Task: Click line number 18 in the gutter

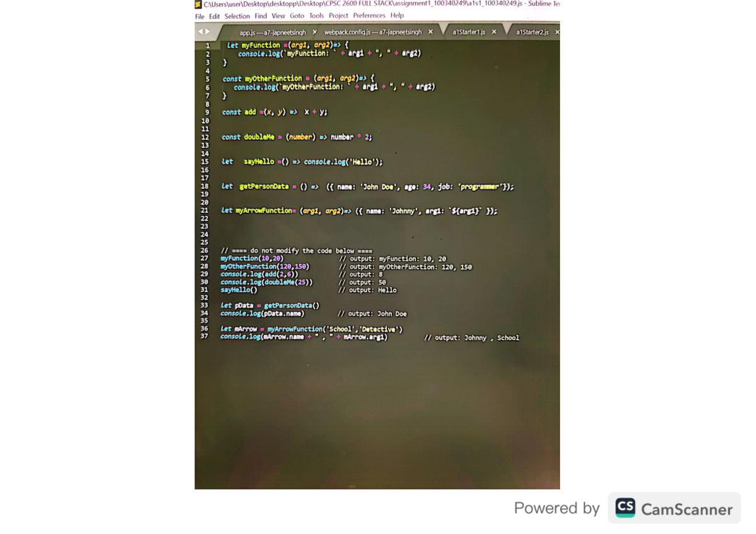Action: pyautogui.click(x=204, y=186)
